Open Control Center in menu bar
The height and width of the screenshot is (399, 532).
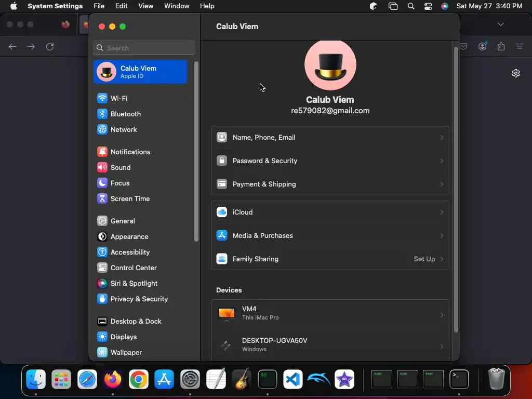pyautogui.click(x=428, y=6)
